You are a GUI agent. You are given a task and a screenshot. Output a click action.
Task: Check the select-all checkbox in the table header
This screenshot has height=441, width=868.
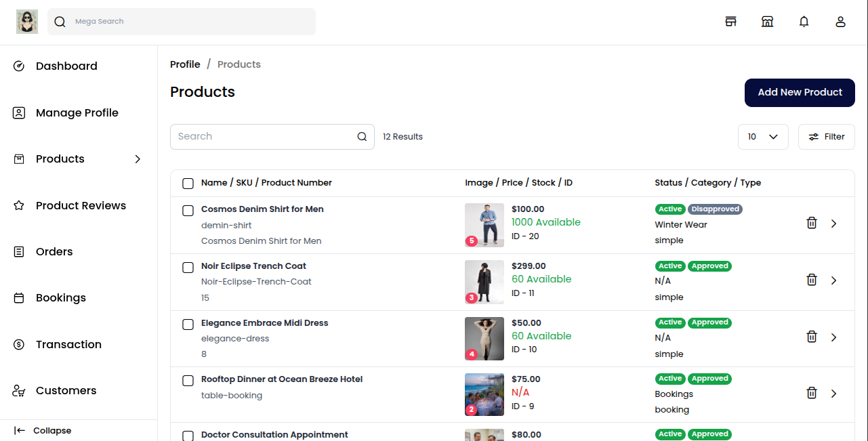click(x=188, y=183)
